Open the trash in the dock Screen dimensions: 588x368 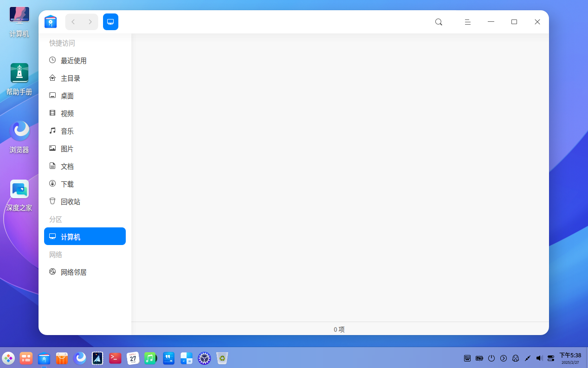click(222, 358)
